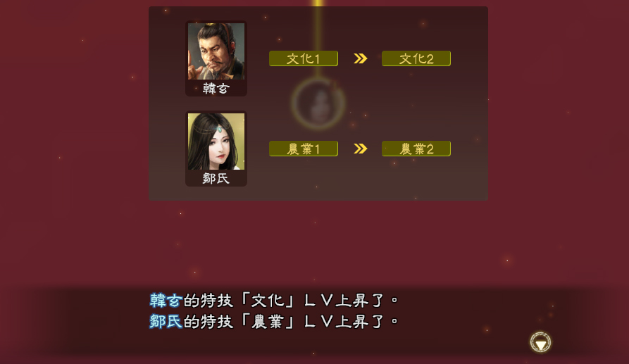
Task: Select 韓玄's portrait thumbnail
Action: (x=216, y=51)
